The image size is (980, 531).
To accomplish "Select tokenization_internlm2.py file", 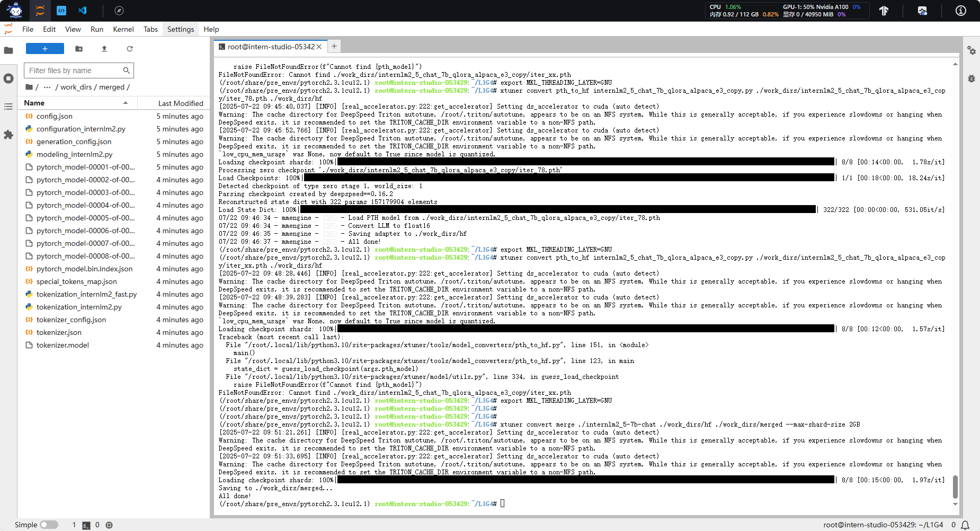I will coord(114,307).
